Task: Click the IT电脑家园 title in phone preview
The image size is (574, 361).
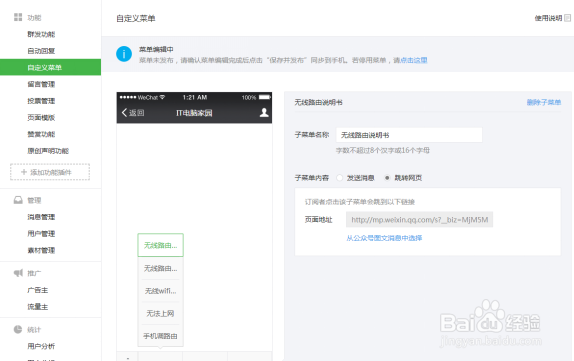Action: 194,113
